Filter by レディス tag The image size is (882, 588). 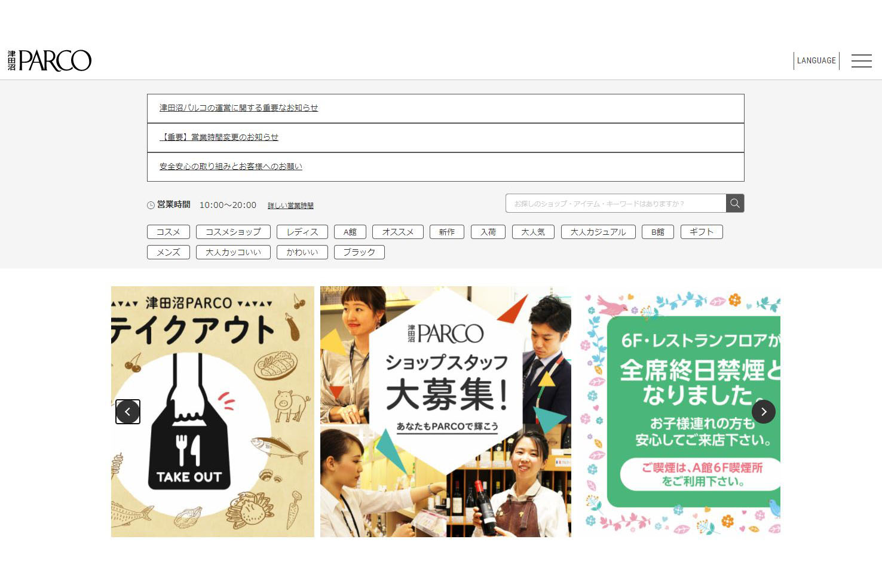302,232
